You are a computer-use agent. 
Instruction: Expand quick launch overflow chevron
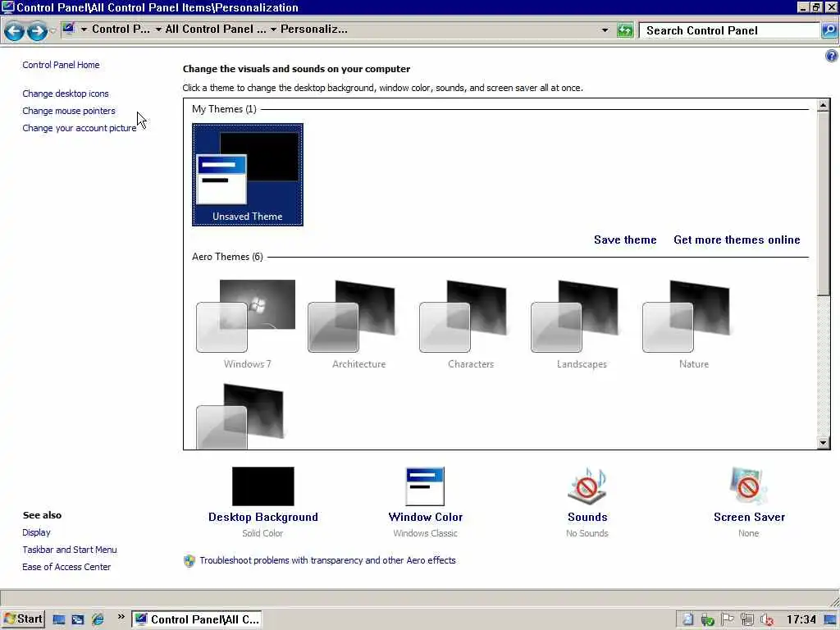point(121,617)
